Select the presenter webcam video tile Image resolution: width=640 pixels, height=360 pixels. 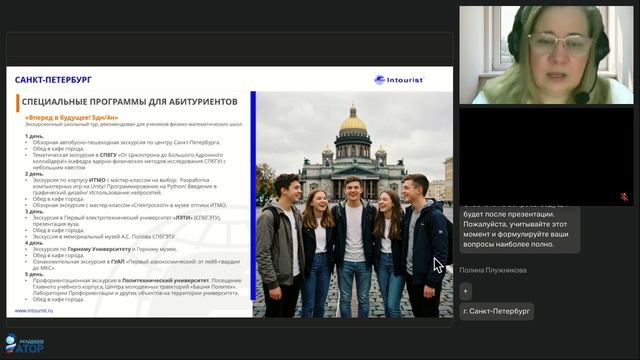(547, 55)
